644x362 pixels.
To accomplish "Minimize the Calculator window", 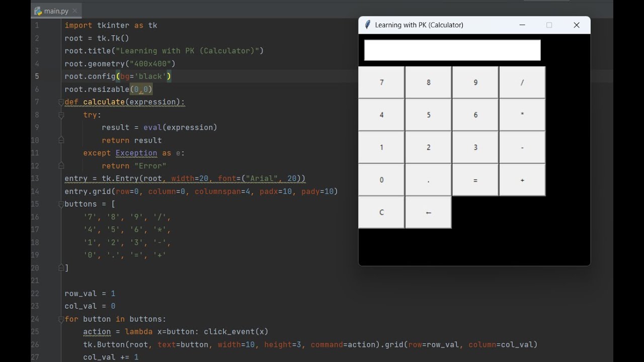I will point(522,25).
